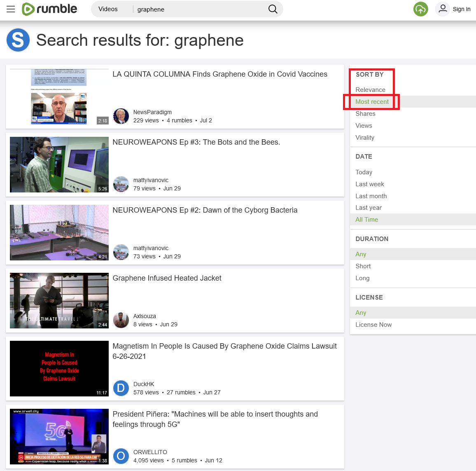The image size is (476, 471).
Task: Select Any under Duration
Action: (x=361, y=254)
